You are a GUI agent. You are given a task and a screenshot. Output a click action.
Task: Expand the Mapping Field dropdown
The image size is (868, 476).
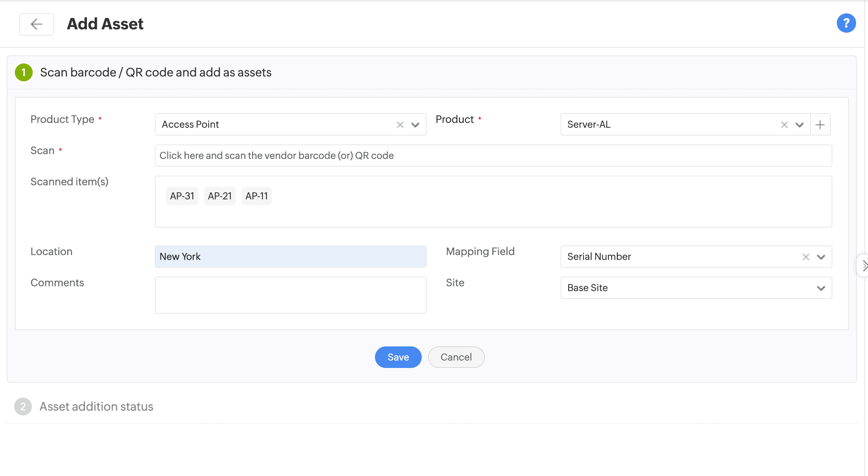point(821,257)
